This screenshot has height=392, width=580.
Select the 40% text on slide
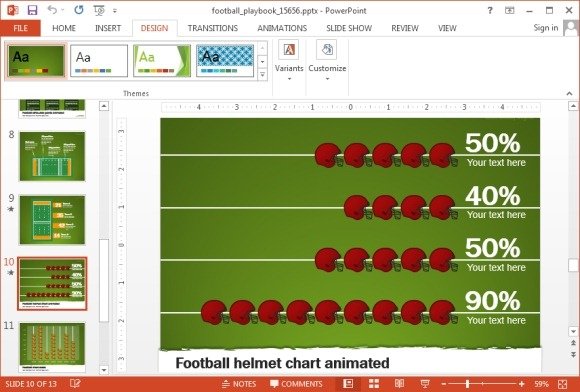pos(492,196)
